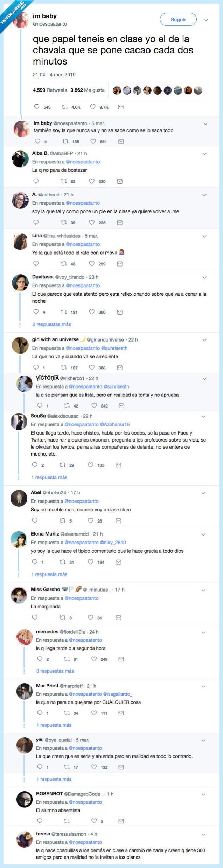Viewport: 223px width, 868px height.
Task: Like Alba B.'s reply about bostezar
Action: (x=92, y=181)
